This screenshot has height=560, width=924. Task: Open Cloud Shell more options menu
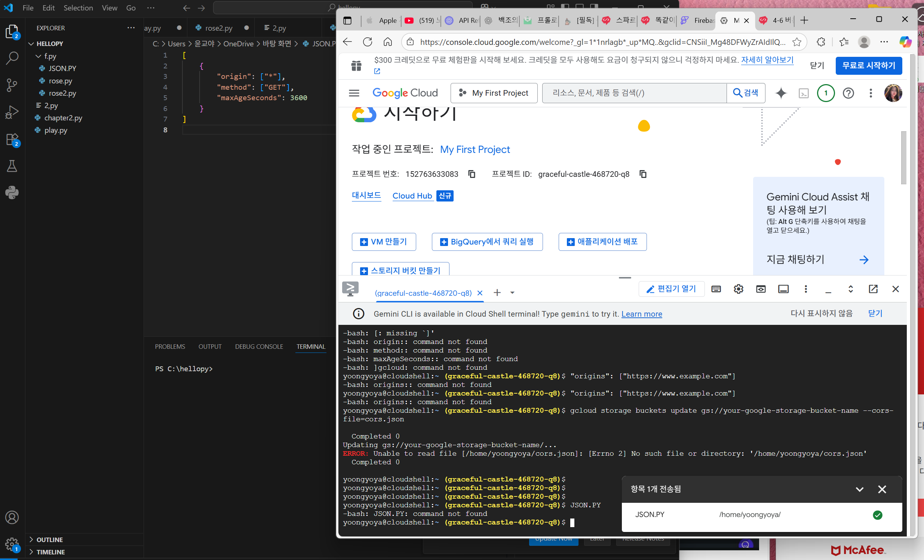click(x=806, y=289)
